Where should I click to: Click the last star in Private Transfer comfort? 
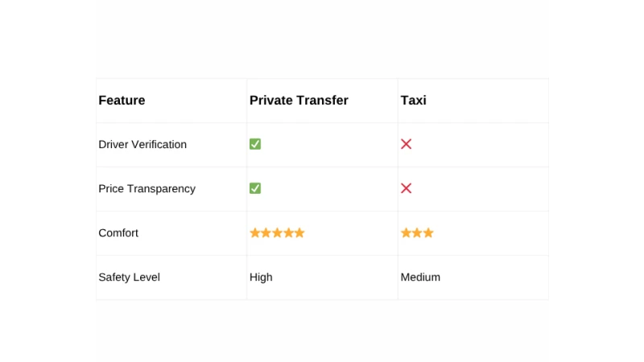click(299, 232)
